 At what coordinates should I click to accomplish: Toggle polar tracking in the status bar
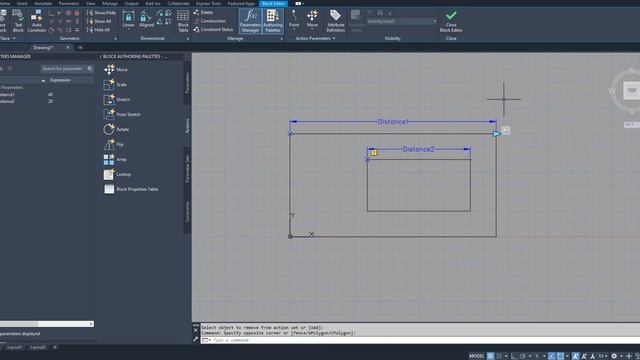[x=523, y=356]
